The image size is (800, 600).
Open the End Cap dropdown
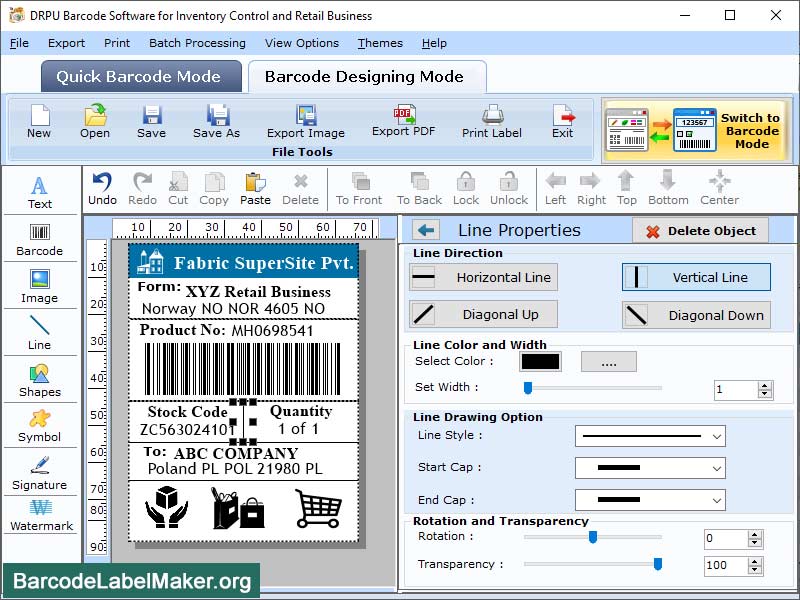tap(650, 499)
